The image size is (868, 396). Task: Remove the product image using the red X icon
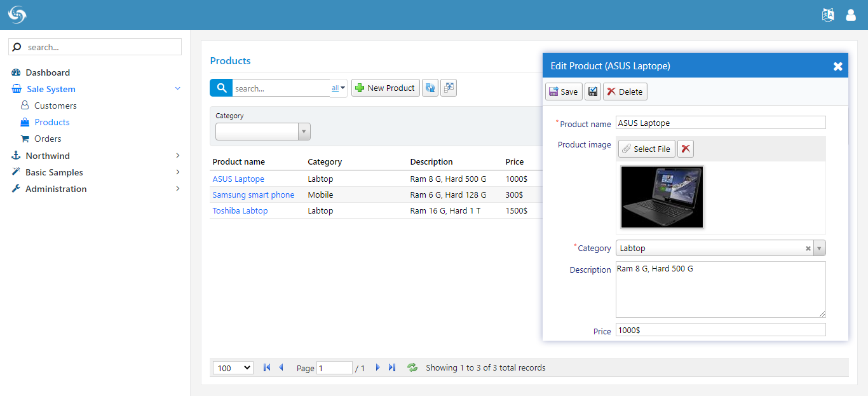(685, 148)
